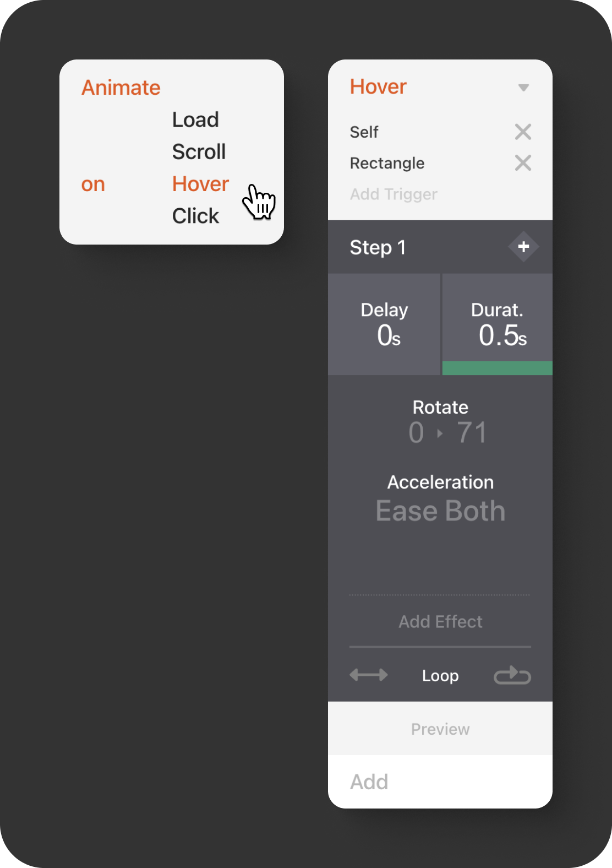Select Load from the Animate menu
The image size is (612, 868).
195,120
